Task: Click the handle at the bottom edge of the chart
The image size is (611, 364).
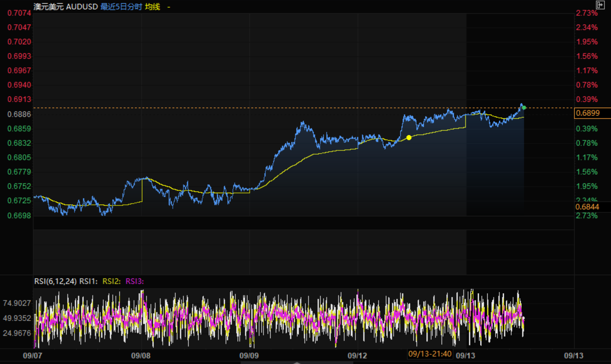Action: 297,362
